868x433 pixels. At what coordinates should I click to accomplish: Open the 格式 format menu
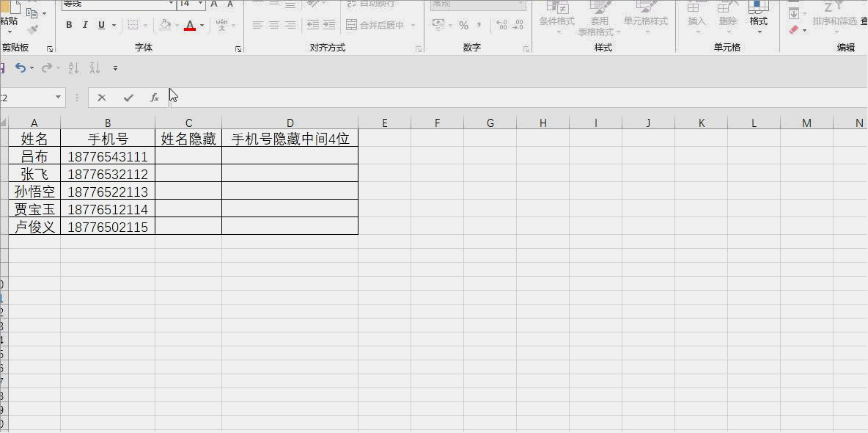758,18
